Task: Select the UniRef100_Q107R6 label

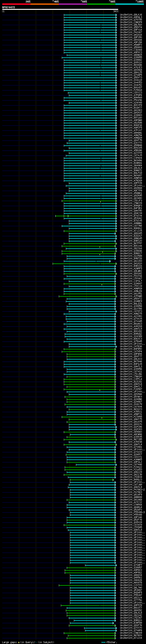Action: 131,309
